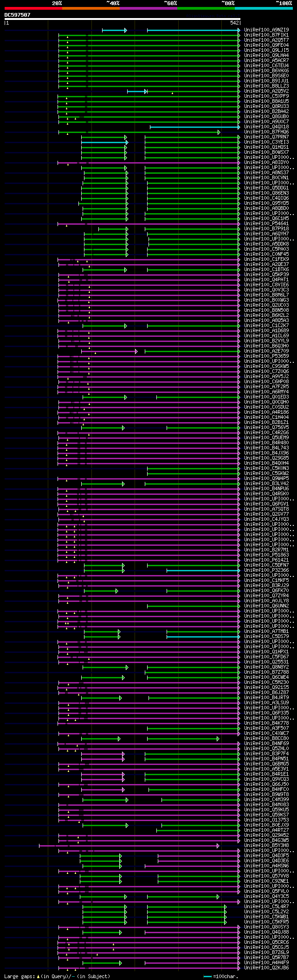
Task: Select the UniRef100_C5K0N3 label
Action: tap(266, 468)
